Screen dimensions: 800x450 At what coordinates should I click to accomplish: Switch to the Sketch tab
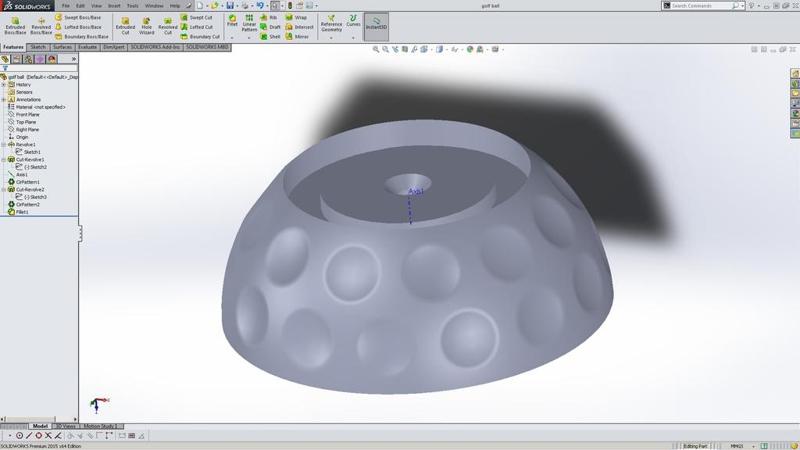pos(38,47)
